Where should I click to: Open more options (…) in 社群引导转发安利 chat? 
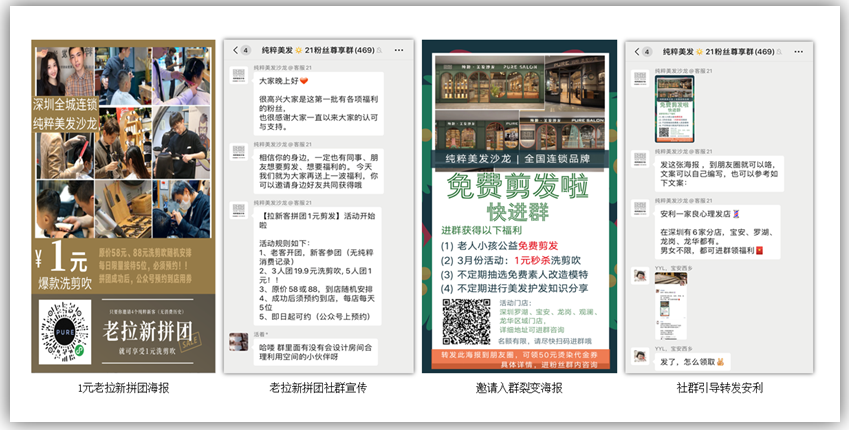pyautogui.click(x=799, y=52)
